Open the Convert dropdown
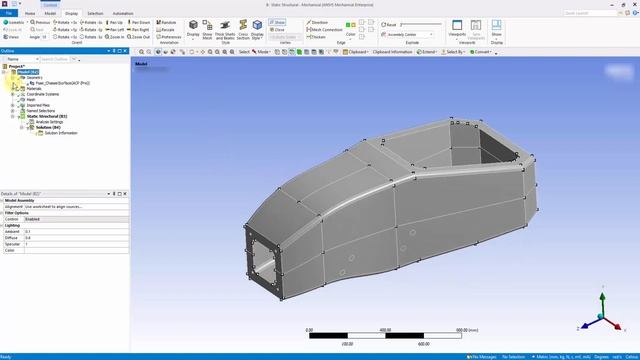This screenshot has width=640, height=360. (481, 52)
